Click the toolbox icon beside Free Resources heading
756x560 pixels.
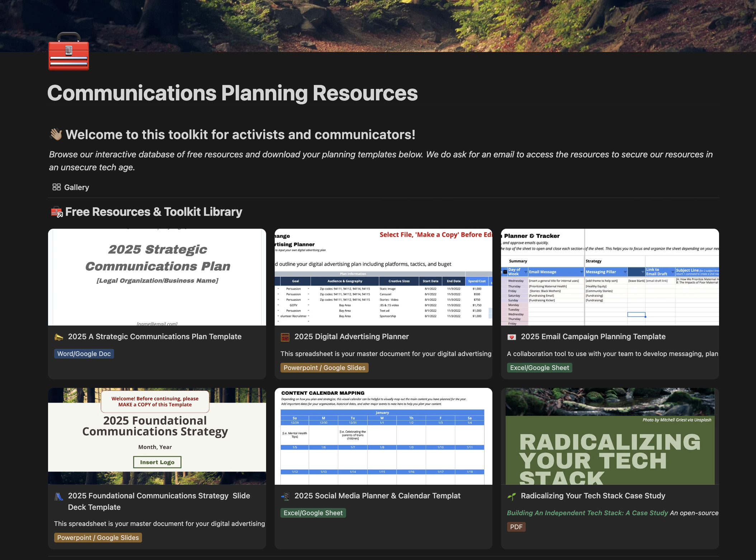[x=57, y=212]
